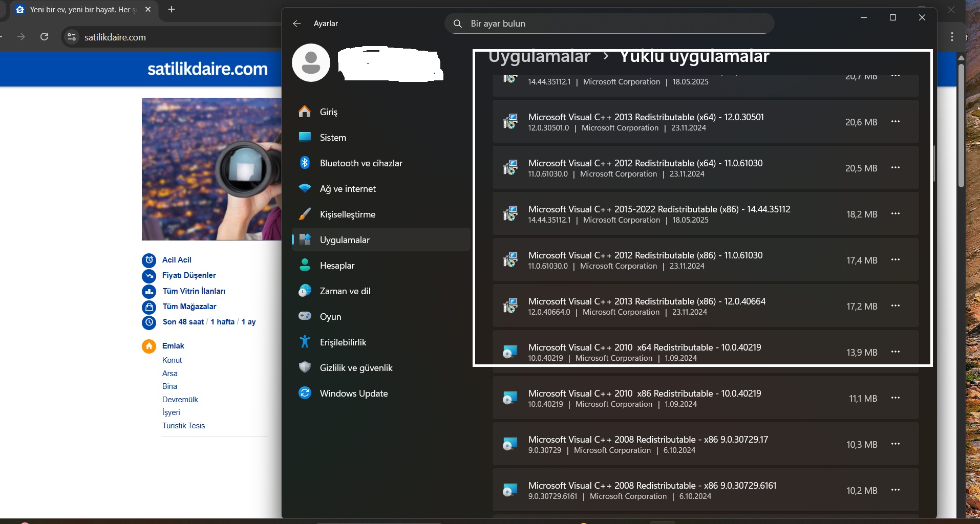Open Erişilebilirlik via its accessibility figure icon
Image resolution: width=980 pixels, height=524 pixels.
coord(305,341)
